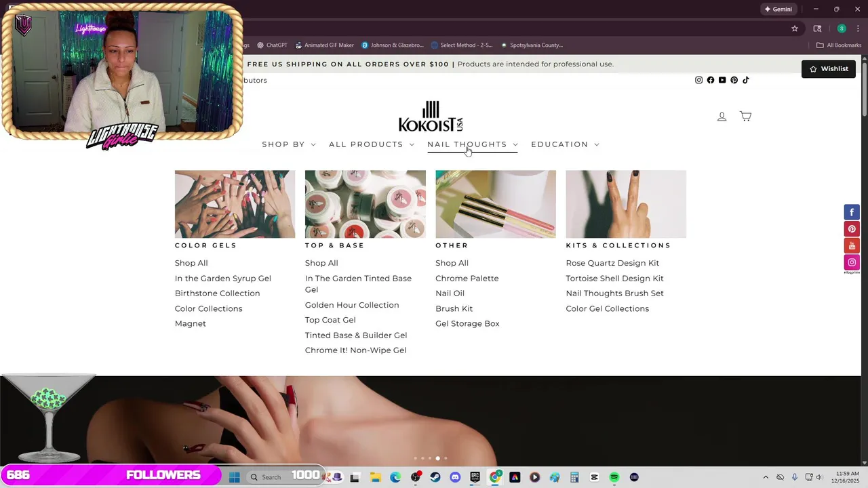
Task: Open the Wishlist button
Action: [x=829, y=68]
